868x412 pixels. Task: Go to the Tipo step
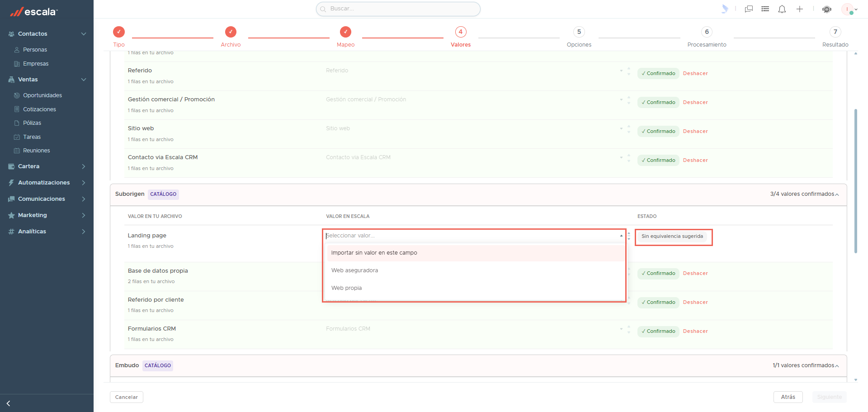[x=119, y=36]
